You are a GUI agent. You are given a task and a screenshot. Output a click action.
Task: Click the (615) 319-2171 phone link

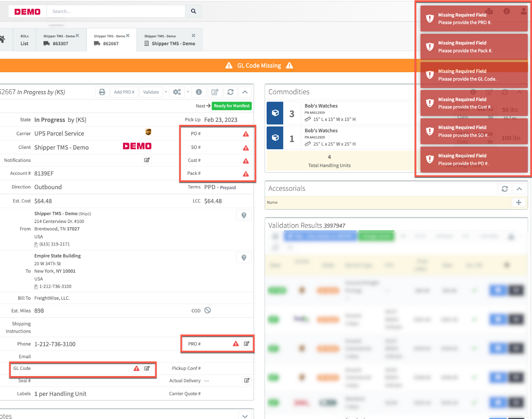55,244
